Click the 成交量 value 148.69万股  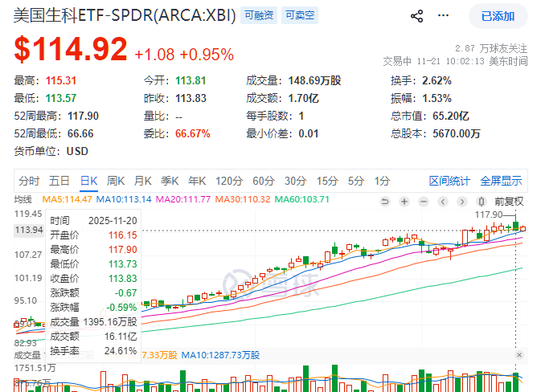314,80
